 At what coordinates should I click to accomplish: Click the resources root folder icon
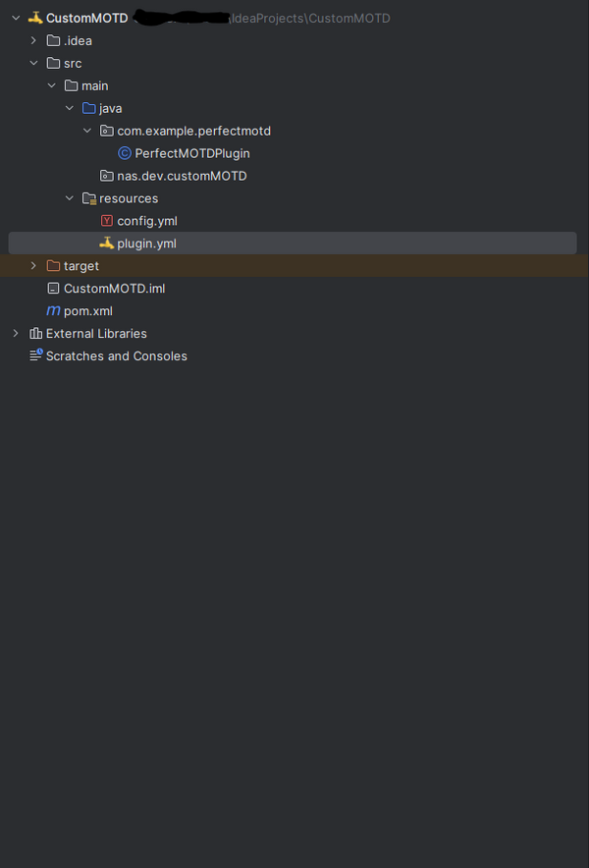[89, 198]
